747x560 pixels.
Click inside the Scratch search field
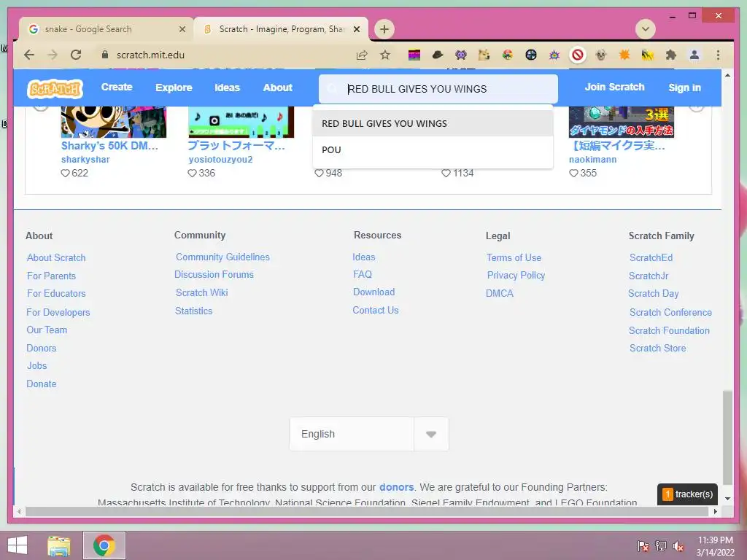[438, 89]
